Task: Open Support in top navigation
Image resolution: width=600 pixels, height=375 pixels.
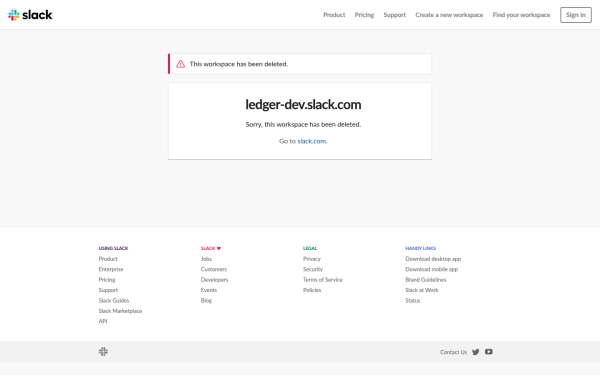Action: tap(395, 15)
